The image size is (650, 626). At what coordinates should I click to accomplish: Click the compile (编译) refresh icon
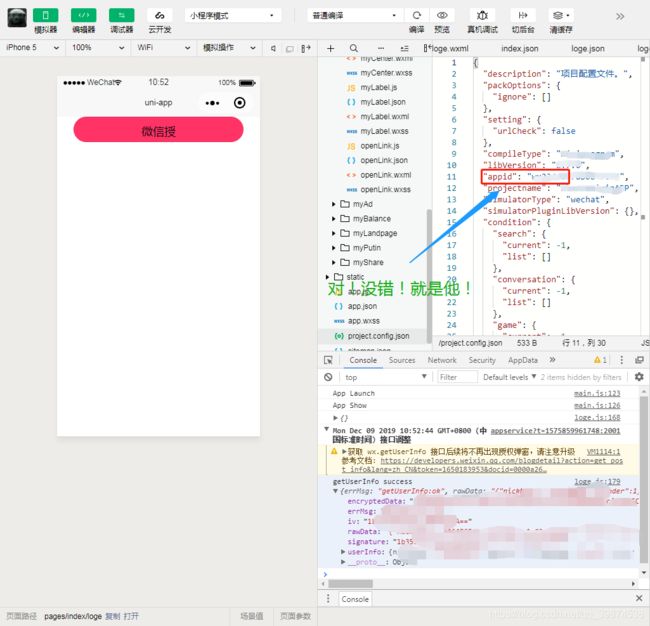tap(417, 16)
